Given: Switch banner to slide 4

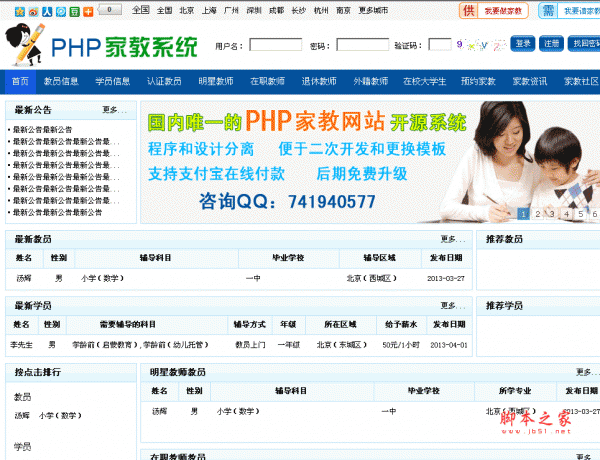Looking at the screenshot, I should coord(566,214).
